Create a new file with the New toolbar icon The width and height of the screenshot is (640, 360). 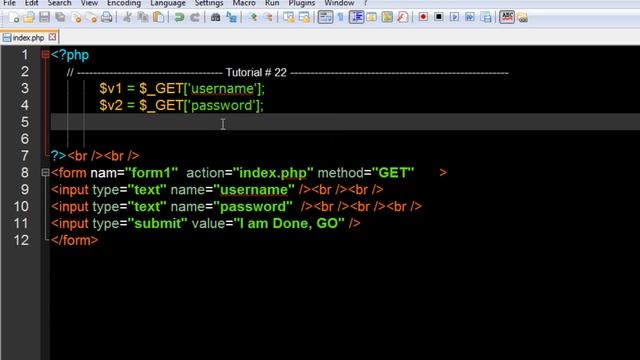pyautogui.click(x=13, y=18)
